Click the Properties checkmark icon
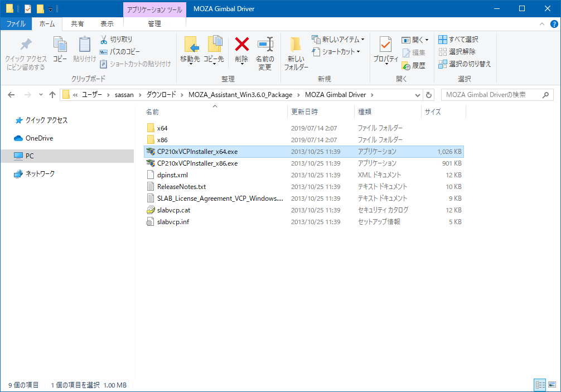Image resolution: width=561 pixels, height=392 pixels. pos(385,45)
